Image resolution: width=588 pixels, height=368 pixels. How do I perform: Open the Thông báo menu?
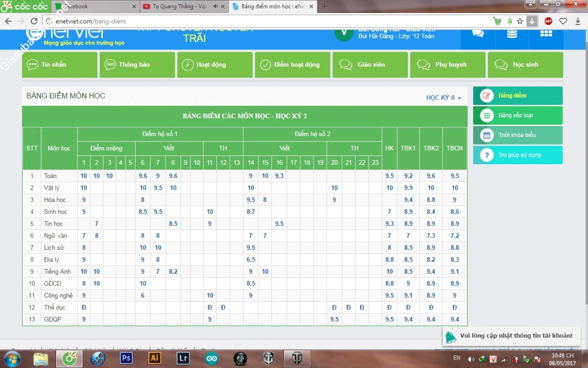[137, 65]
